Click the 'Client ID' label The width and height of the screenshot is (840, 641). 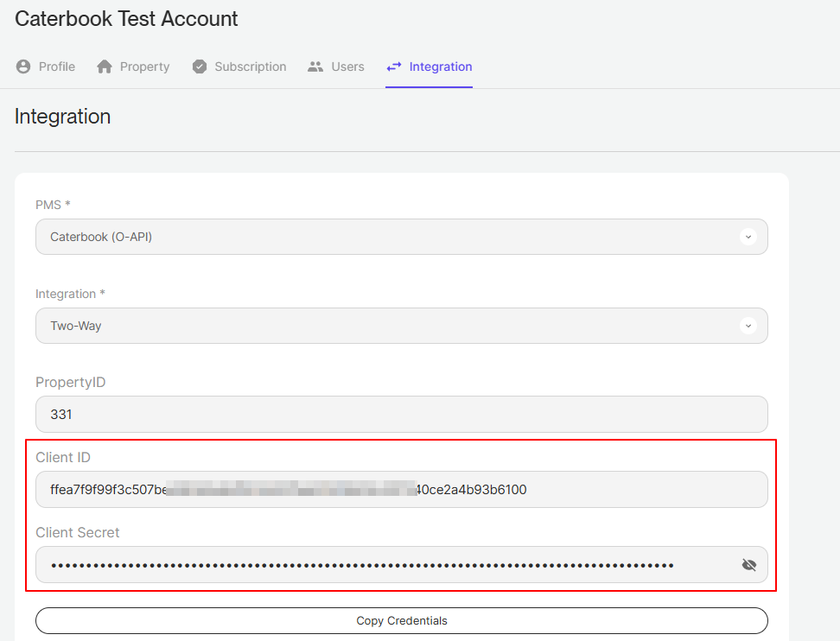click(x=63, y=457)
